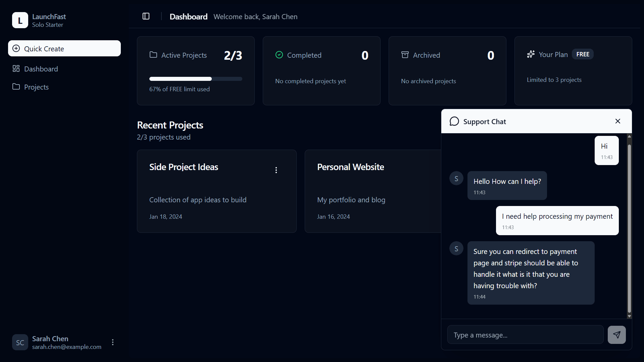Click the Support Chat speech bubble icon
The height and width of the screenshot is (362, 644).
click(x=454, y=121)
